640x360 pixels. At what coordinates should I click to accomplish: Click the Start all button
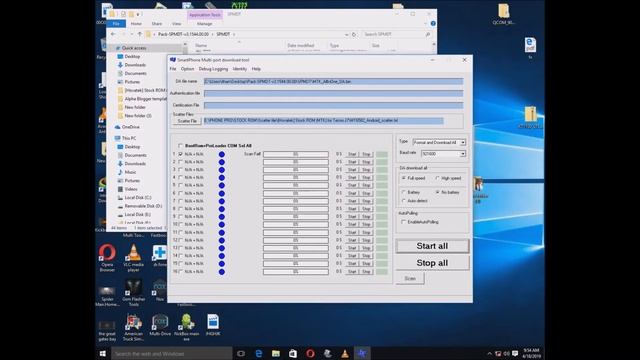[432, 246]
